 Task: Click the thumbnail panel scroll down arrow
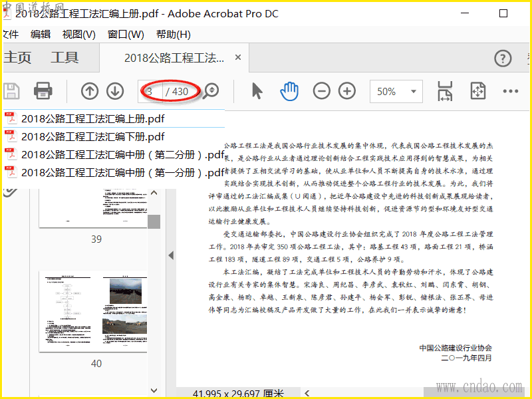click(154, 390)
